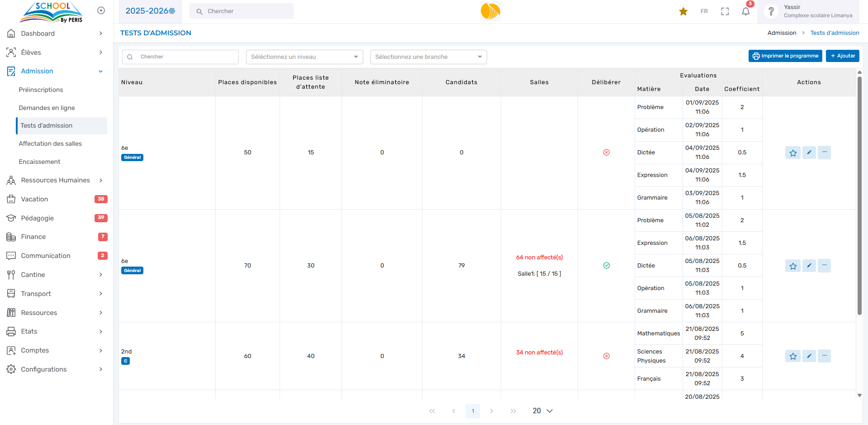The image size is (868, 425).
Task: Open the 'Séléctionnez un niveau' dropdown
Action: 304,57
